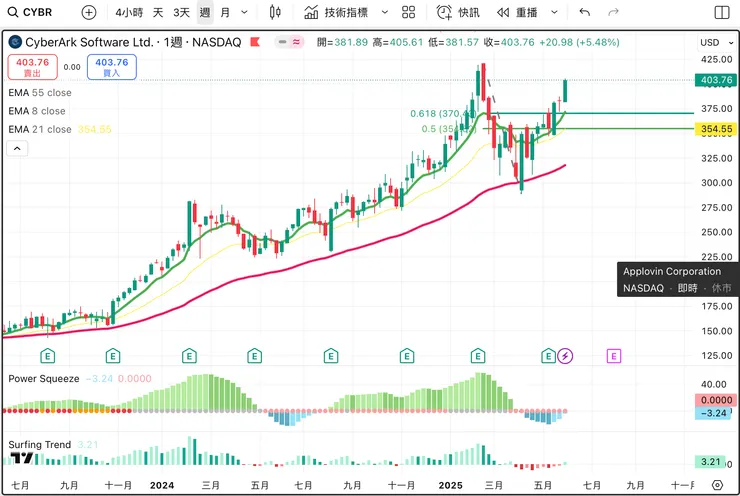Select the Surfing Trend indicator title
The height and width of the screenshot is (496, 740).
tap(40, 445)
